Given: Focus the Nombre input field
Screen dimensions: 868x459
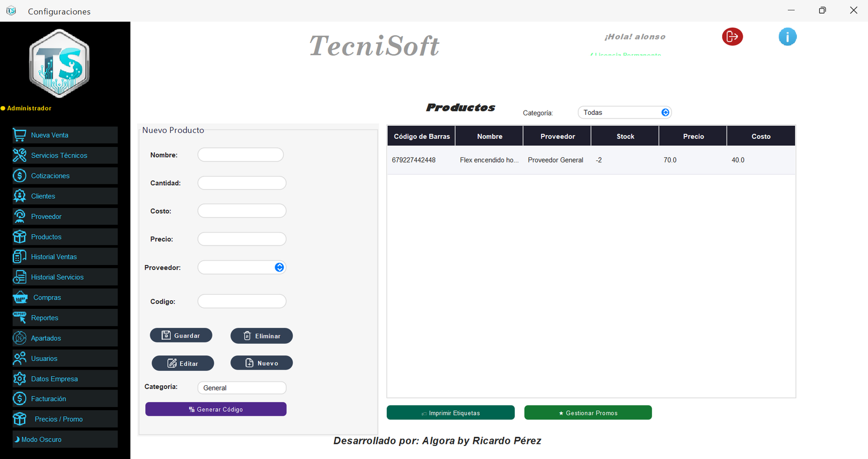Looking at the screenshot, I should tap(240, 154).
